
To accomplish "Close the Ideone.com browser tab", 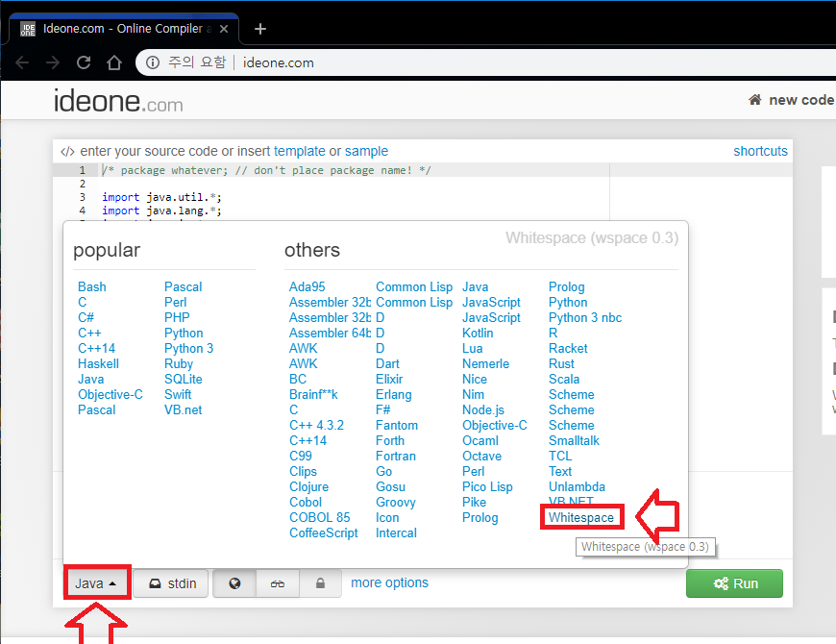I will (x=224, y=29).
